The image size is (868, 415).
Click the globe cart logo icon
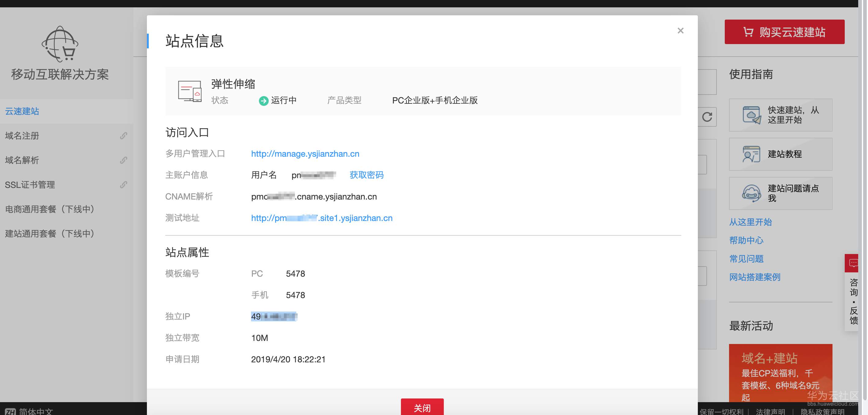[x=60, y=44]
